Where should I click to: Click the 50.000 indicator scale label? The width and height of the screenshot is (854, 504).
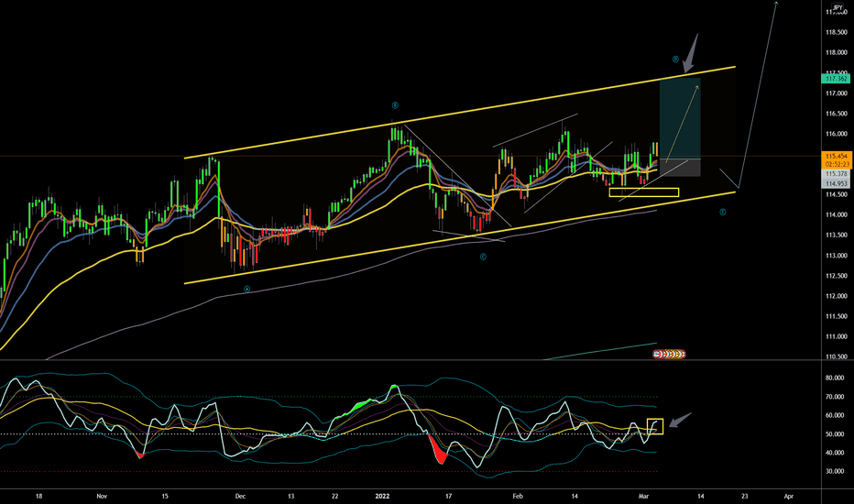click(x=835, y=434)
